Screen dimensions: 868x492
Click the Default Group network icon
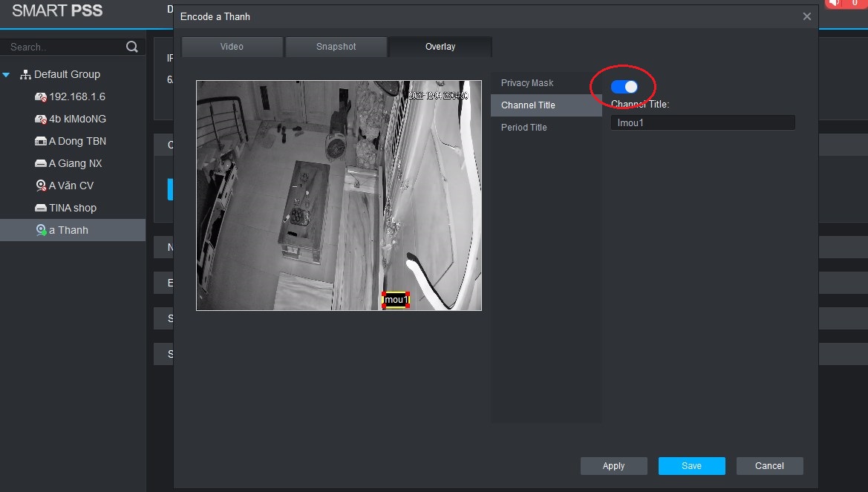click(x=25, y=74)
